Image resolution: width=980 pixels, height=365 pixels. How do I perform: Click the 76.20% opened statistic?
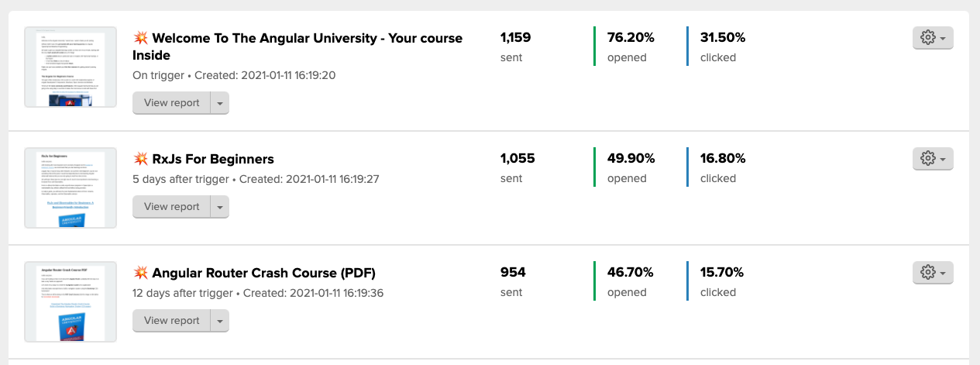pyautogui.click(x=630, y=37)
